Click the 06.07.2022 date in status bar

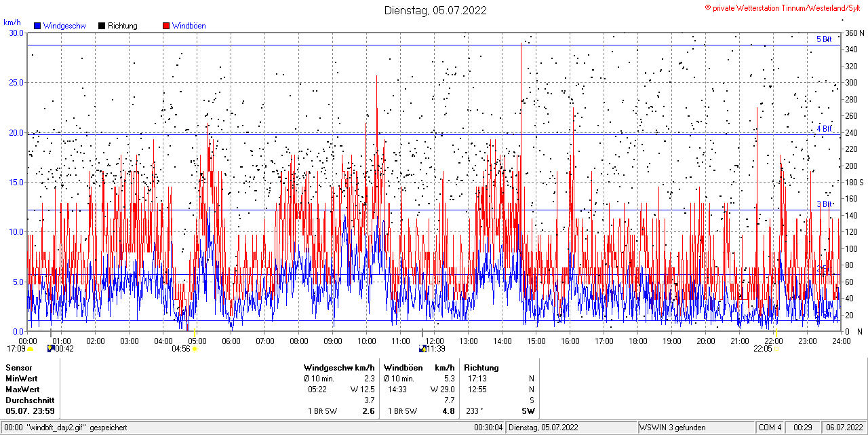844,428
